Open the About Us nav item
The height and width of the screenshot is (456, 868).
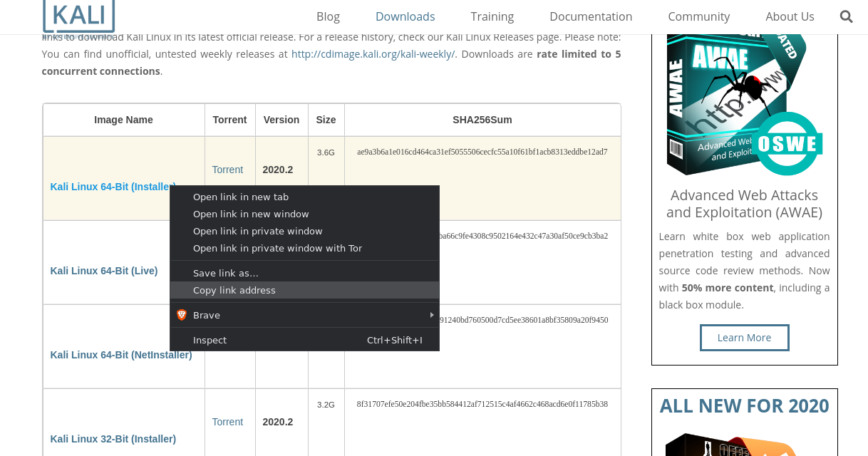(790, 16)
